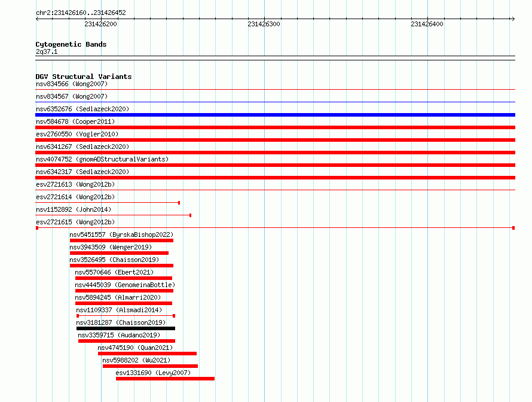Click ruler position 231426400
This screenshot has height=402, width=532.
click(x=427, y=24)
